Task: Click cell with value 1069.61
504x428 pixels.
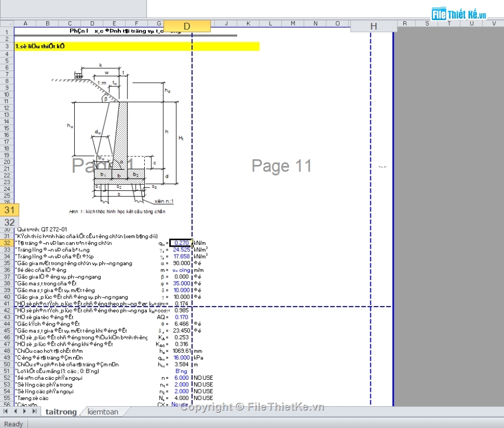Action: 180,351
